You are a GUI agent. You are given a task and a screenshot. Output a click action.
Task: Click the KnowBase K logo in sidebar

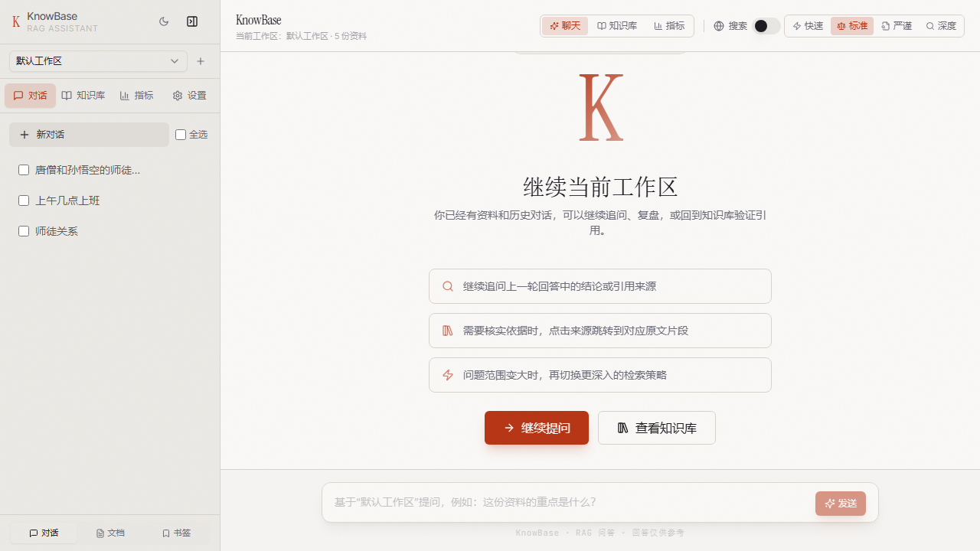16,21
